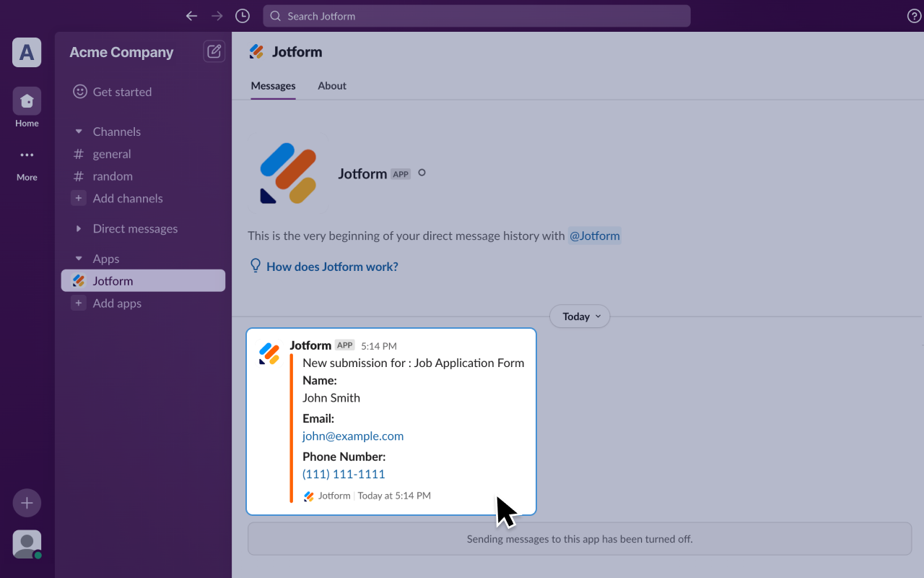This screenshot has height=578, width=924.
Task: Click the lightbulb icon
Action: coord(255,266)
